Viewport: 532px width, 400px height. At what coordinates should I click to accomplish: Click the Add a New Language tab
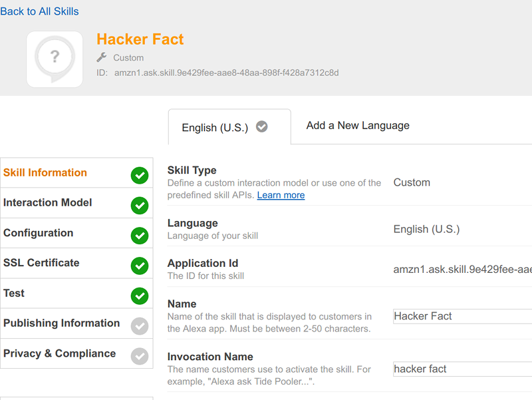[x=358, y=126]
